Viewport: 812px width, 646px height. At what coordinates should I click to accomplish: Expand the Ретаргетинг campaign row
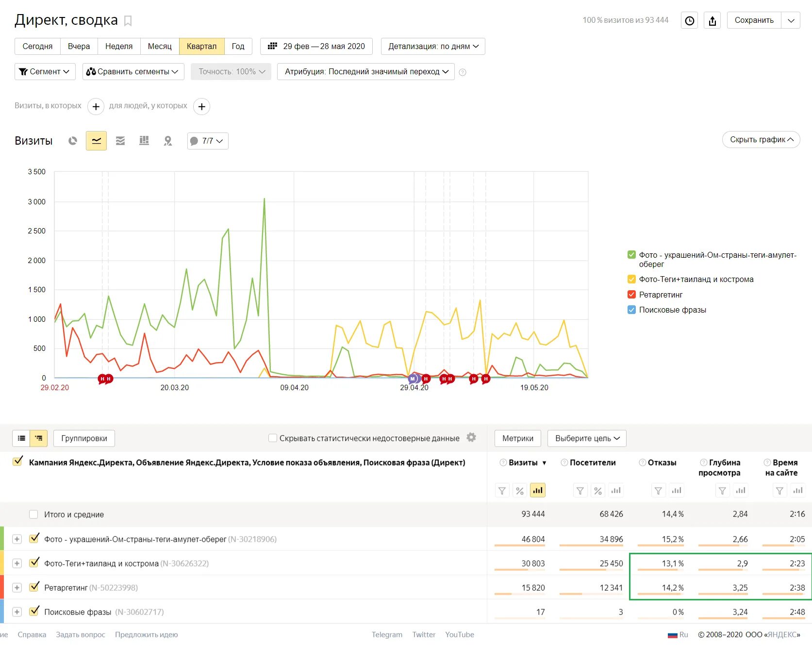point(17,588)
